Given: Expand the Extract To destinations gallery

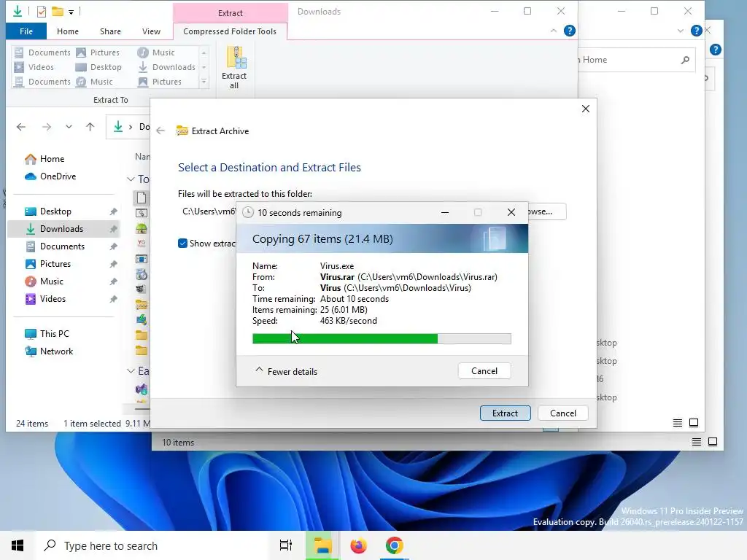Looking at the screenshot, I should 204,82.
